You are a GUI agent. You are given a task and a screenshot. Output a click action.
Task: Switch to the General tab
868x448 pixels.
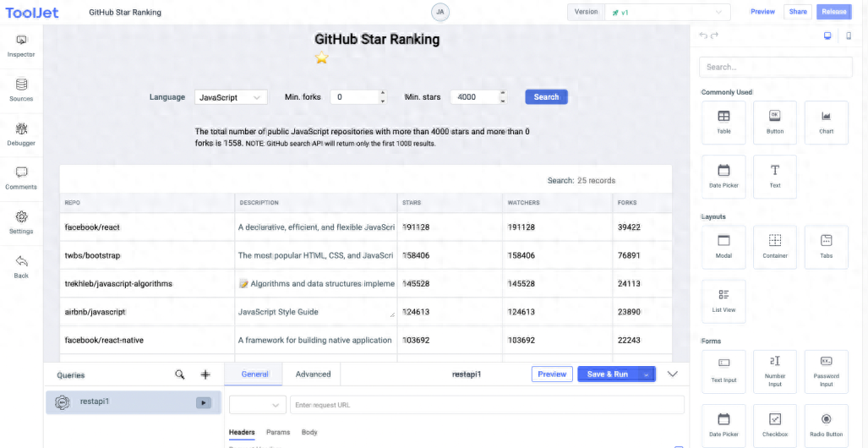click(254, 374)
